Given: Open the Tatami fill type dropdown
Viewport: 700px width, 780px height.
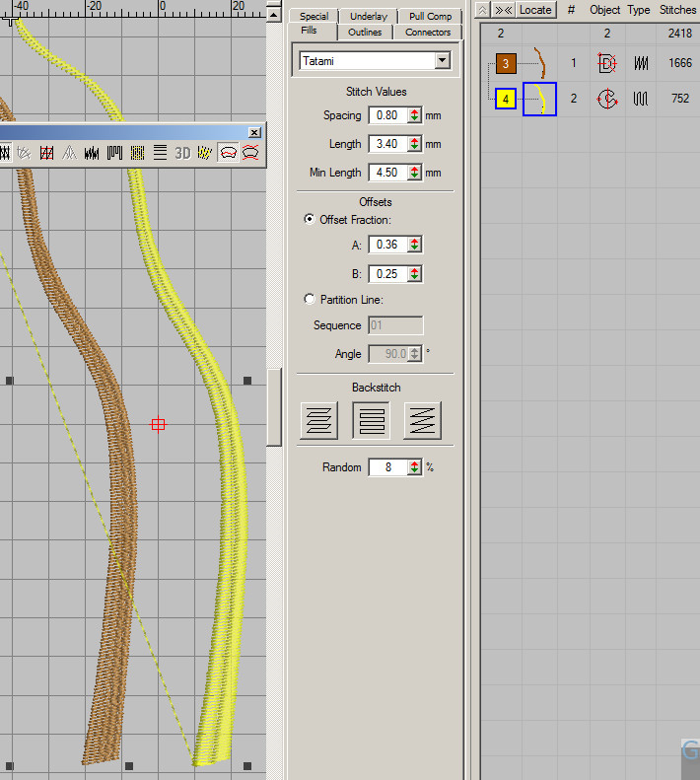Looking at the screenshot, I should pos(442,61).
